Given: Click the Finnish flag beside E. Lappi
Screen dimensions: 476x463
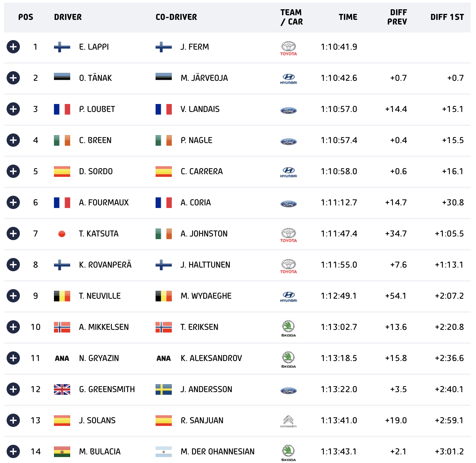Looking at the screenshot, I should (62, 47).
